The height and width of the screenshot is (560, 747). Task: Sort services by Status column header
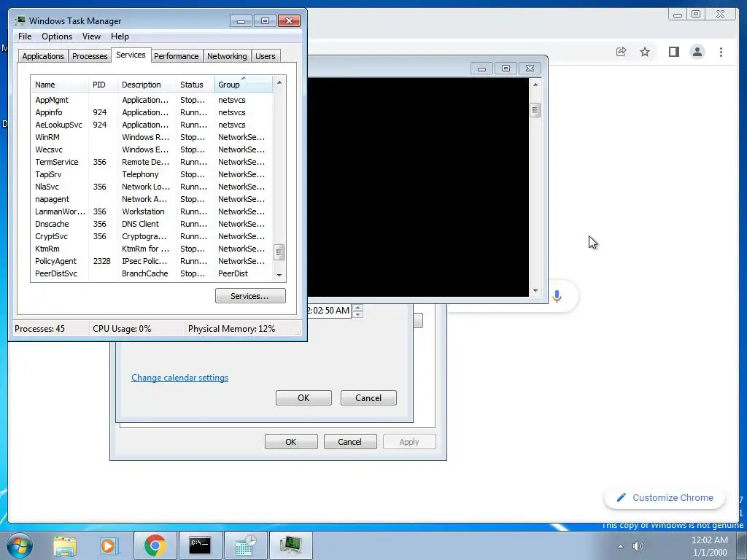[196, 85]
